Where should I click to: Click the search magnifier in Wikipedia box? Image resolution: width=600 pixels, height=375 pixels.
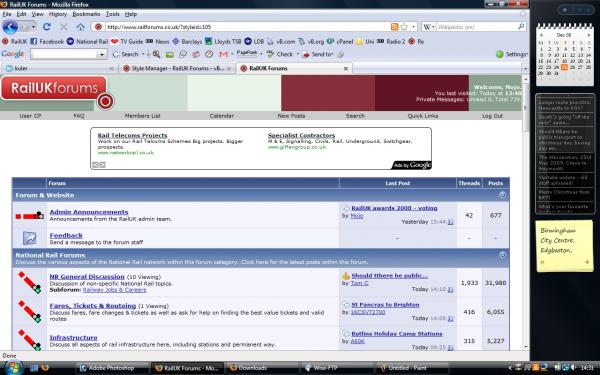tap(521, 27)
